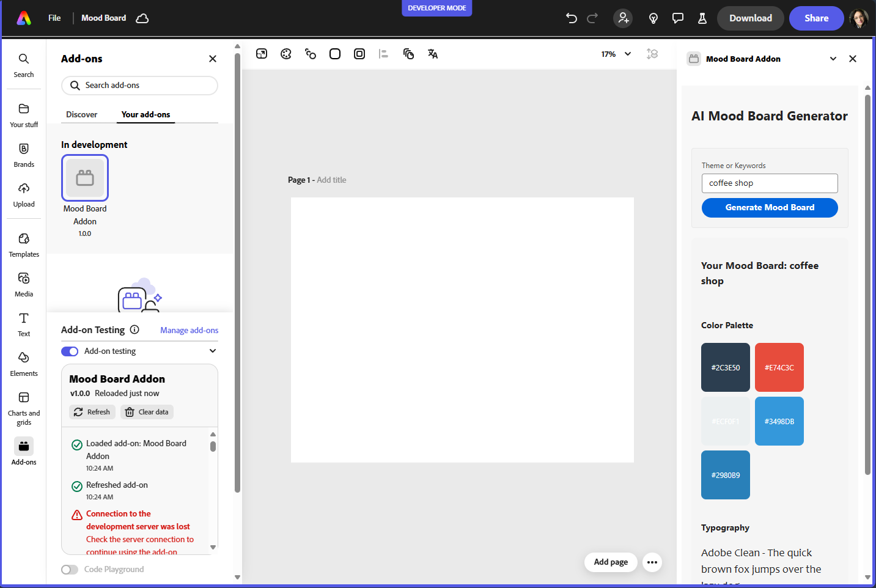
Task: Open Text panel
Action: 24,325
